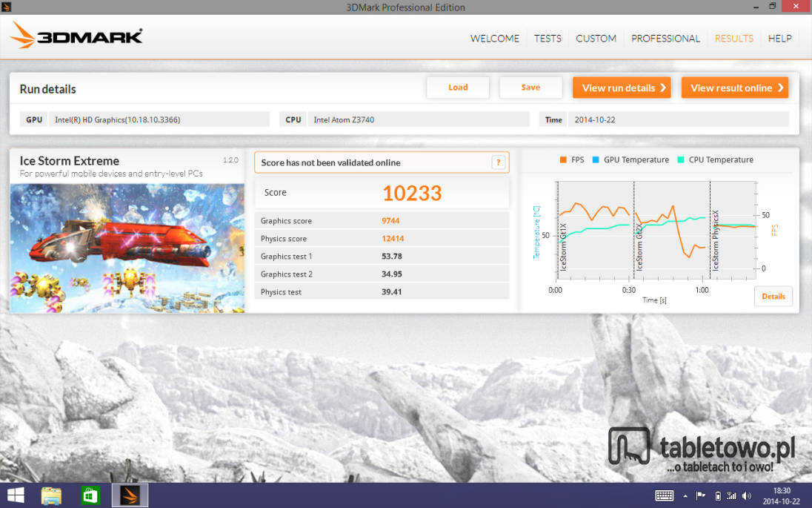Image resolution: width=812 pixels, height=508 pixels.
Task: Go to the WELCOME tab
Action: [495, 39]
